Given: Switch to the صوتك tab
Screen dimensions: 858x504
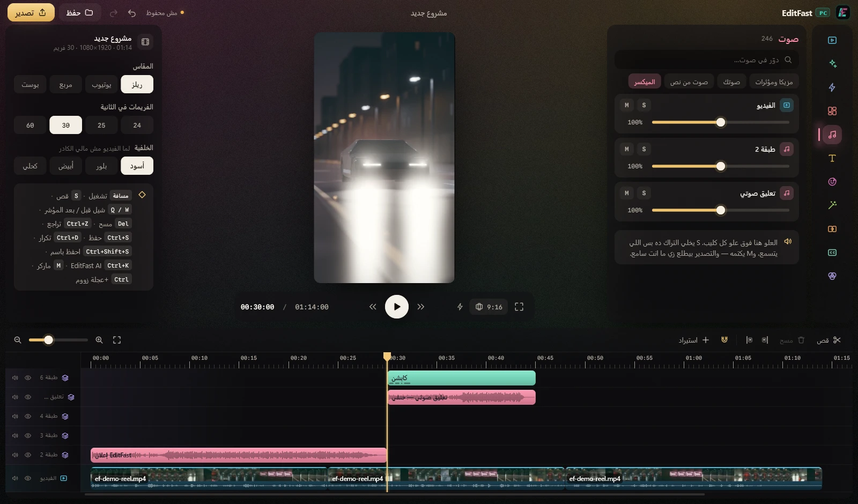Looking at the screenshot, I should pyautogui.click(x=731, y=81).
